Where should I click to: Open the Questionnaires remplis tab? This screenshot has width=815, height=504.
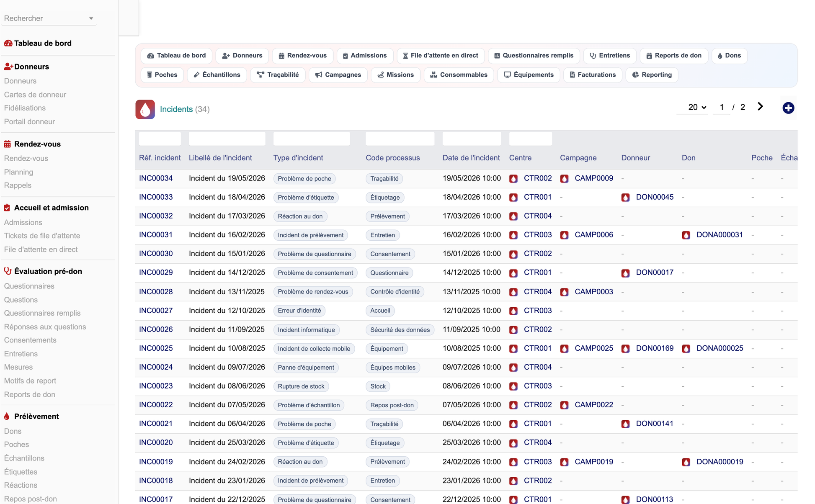tap(534, 56)
